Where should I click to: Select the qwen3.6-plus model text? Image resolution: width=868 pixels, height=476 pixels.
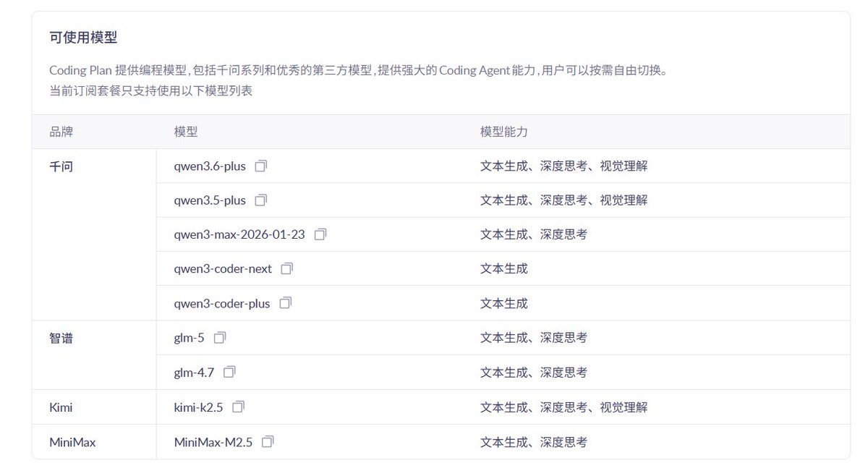coord(210,166)
